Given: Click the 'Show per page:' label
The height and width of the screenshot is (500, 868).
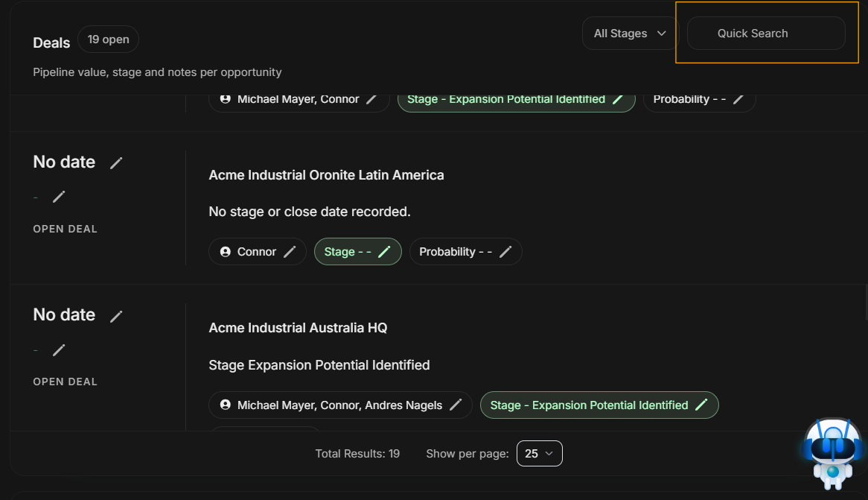Looking at the screenshot, I should (x=467, y=454).
